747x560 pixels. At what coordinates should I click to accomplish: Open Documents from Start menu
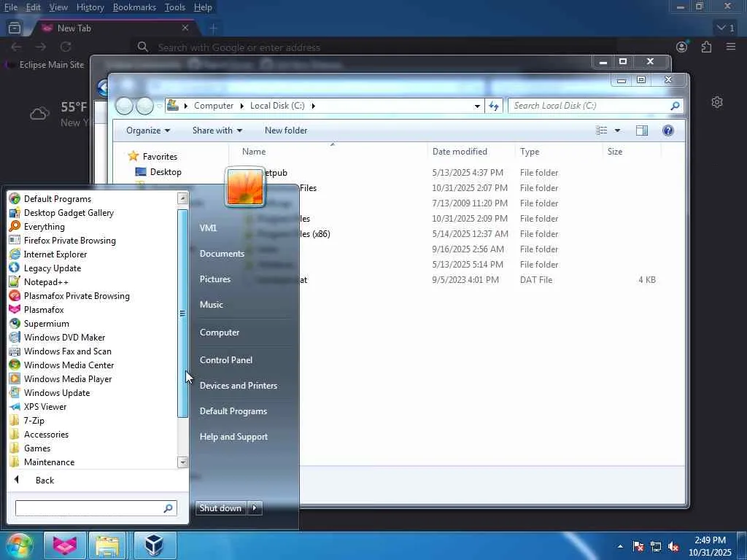[x=222, y=253]
